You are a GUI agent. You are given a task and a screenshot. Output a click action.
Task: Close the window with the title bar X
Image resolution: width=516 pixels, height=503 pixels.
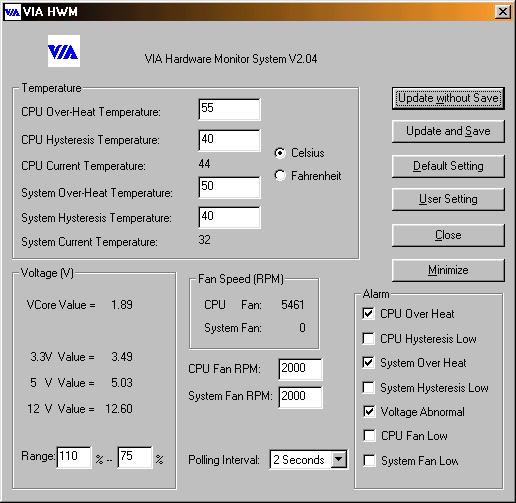pos(503,12)
